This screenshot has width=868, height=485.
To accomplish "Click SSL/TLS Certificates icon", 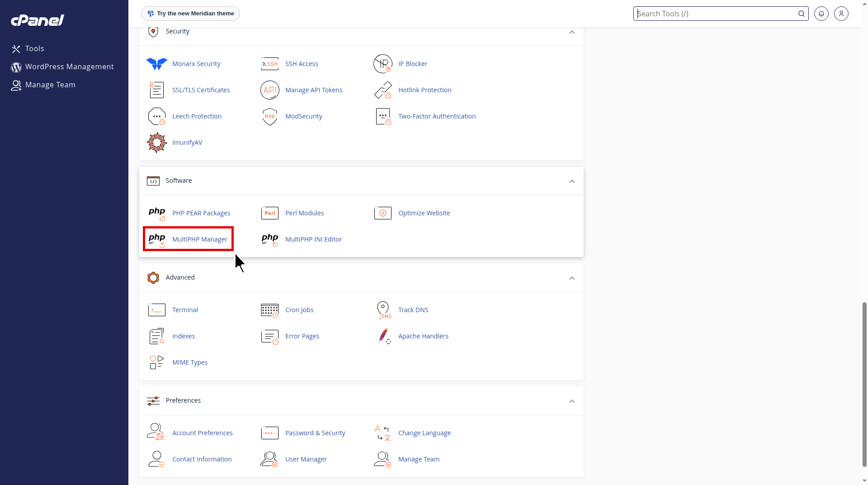I will pos(157,90).
